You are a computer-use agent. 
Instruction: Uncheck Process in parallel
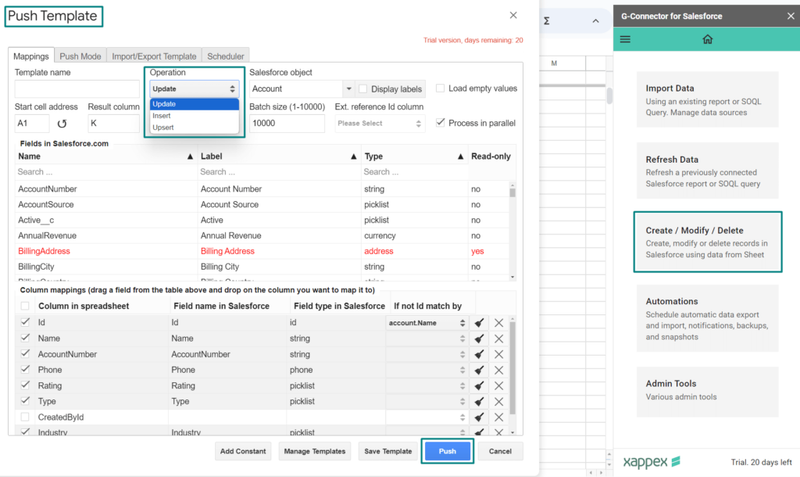pos(440,122)
